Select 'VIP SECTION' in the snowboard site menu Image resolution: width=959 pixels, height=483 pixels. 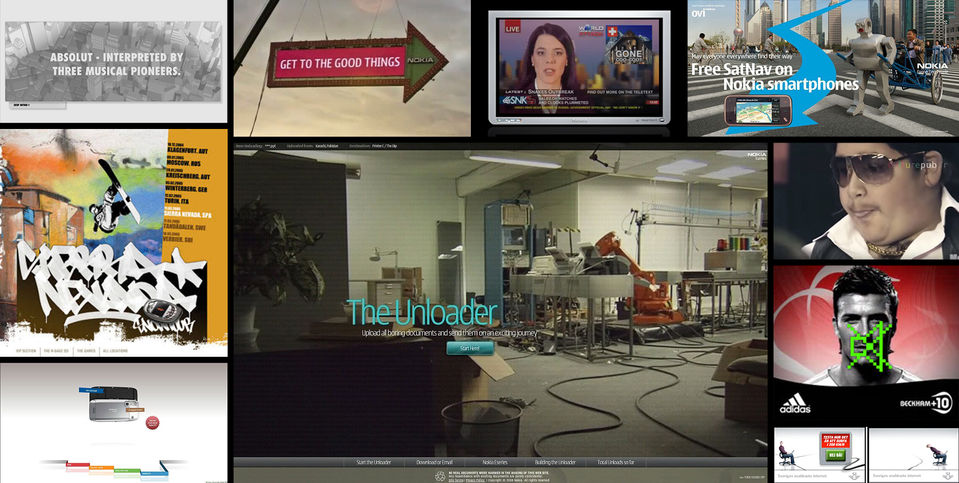click(26, 351)
